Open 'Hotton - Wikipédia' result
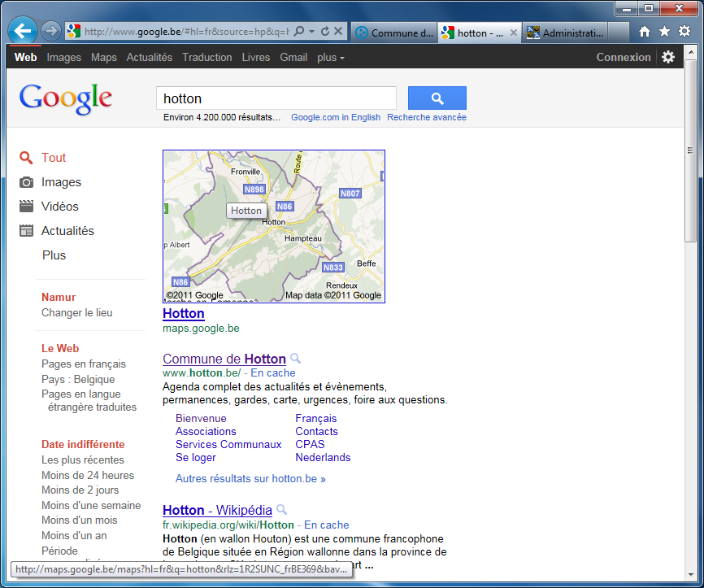The height and width of the screenshot is (588, 704). click(x=217, y=510)
